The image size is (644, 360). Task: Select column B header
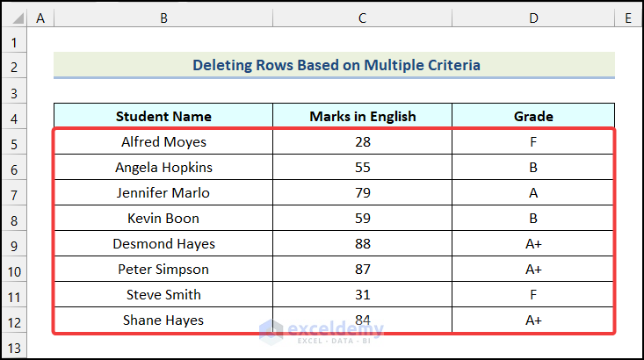click(163, 18)
